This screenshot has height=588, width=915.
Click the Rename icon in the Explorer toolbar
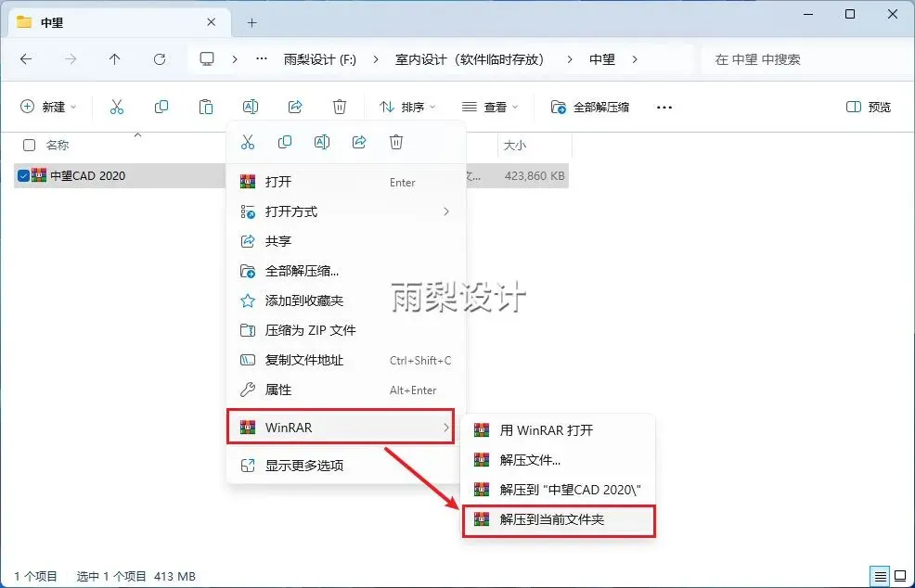tap(251, 107)
